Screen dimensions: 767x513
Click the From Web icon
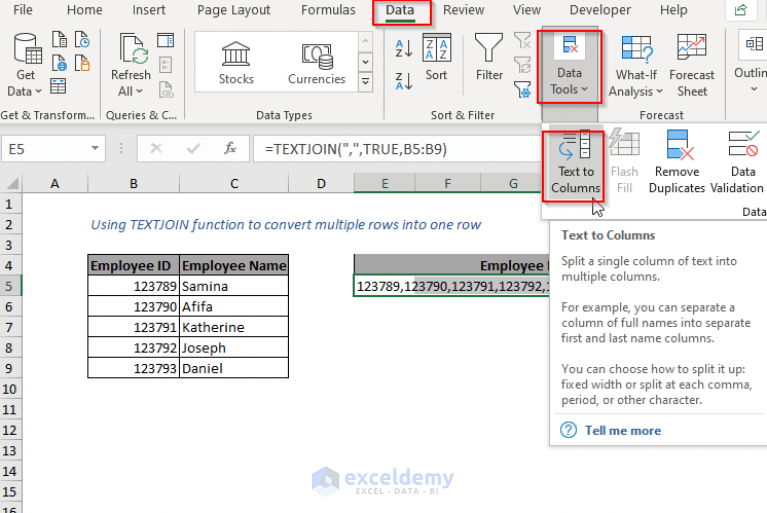tap(59, 63)
